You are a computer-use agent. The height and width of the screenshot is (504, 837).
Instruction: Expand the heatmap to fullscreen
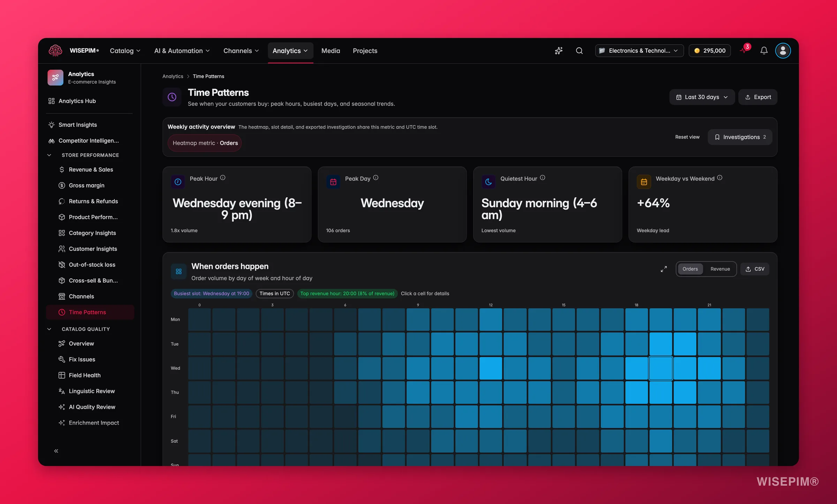click(664, 269)
